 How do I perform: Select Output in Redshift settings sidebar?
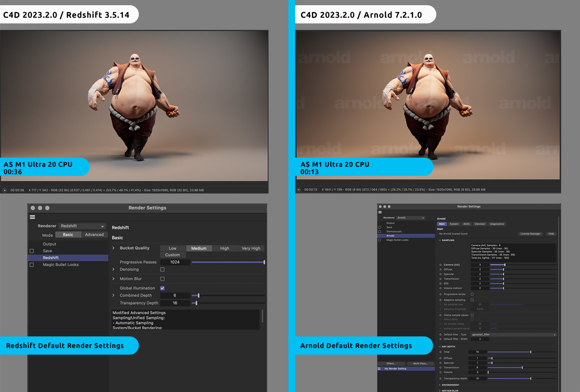point(49,244)
